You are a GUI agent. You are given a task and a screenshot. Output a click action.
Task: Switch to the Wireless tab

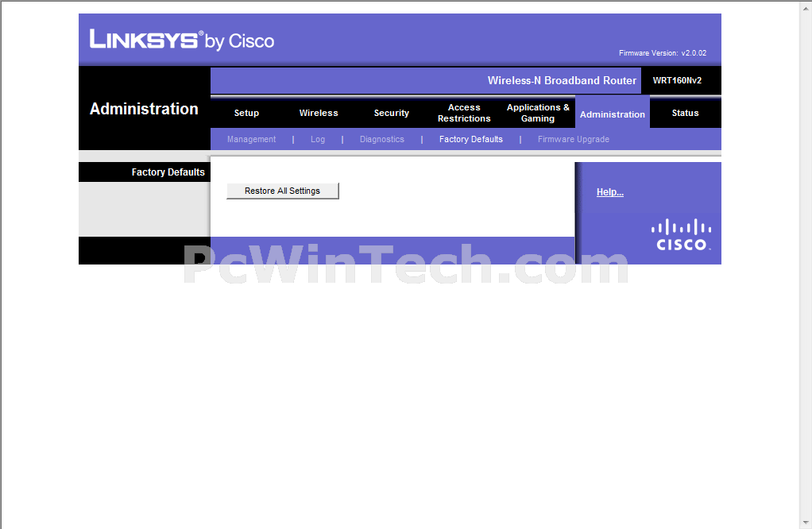[x=319, y=113]
